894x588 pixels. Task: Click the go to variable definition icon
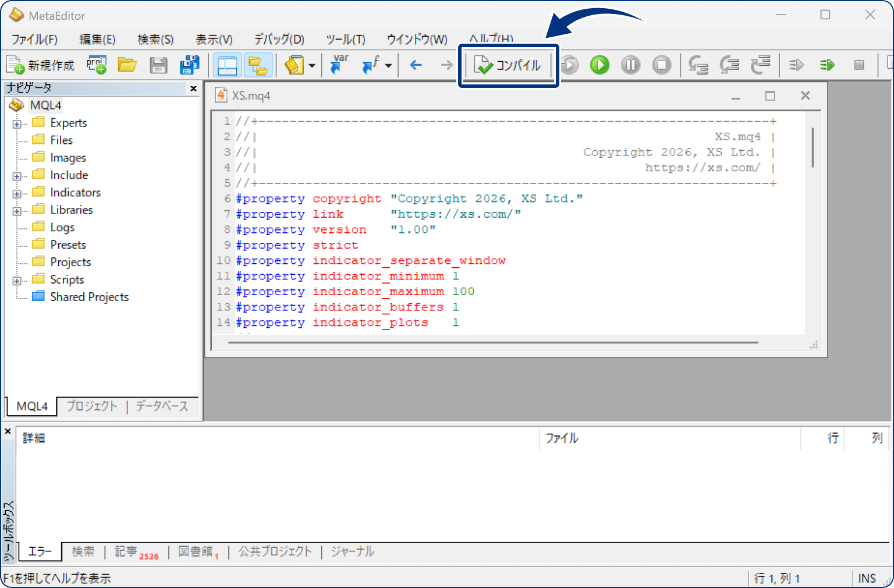coord(339,65)
